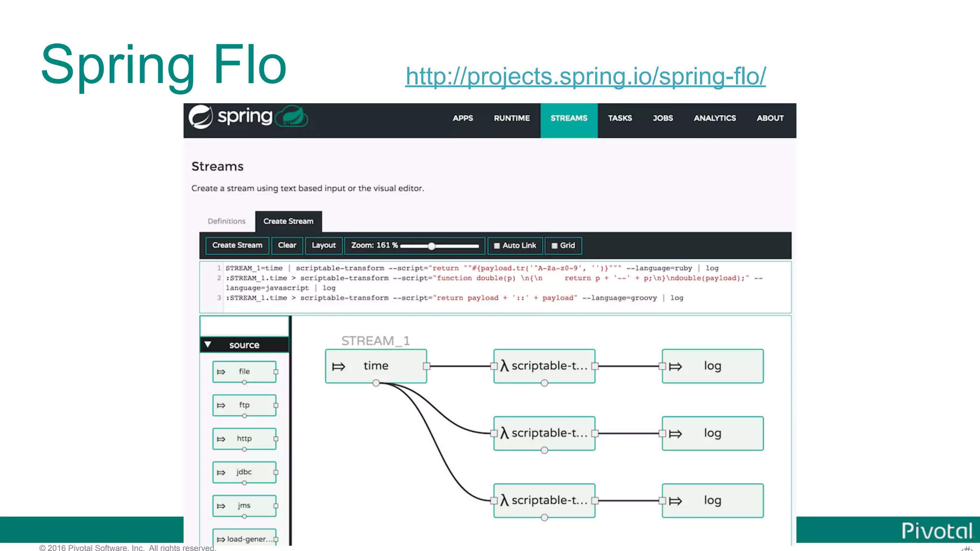Click the file source palette node
Screen dimensions: 980x551
point(244,372)
